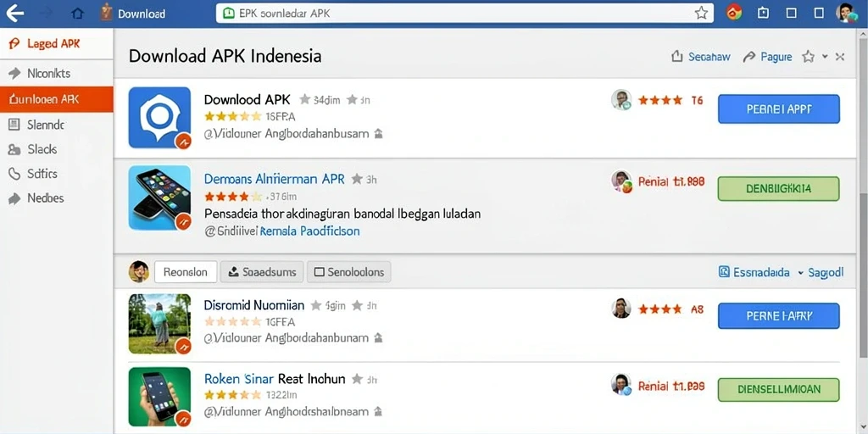
Task: Click the Download APK title
Action: click(x=247, y=100)
